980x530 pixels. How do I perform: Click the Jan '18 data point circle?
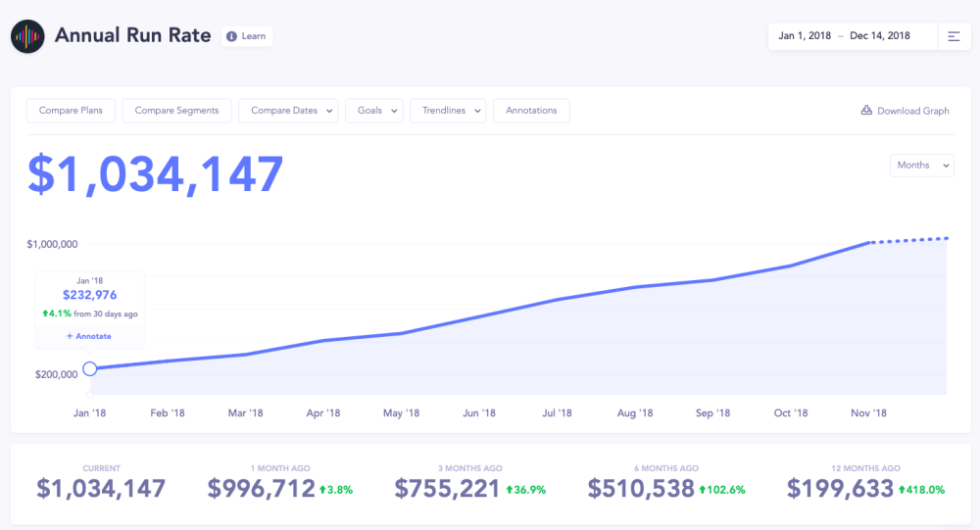click(90, 368)
